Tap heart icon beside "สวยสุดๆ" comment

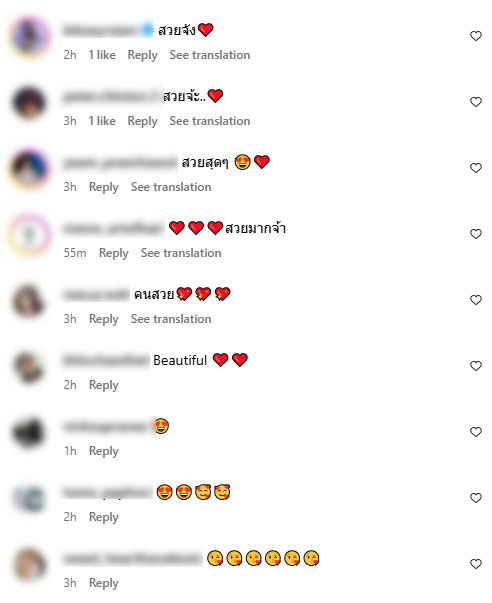pyautogui.click(x=476, y=168)
